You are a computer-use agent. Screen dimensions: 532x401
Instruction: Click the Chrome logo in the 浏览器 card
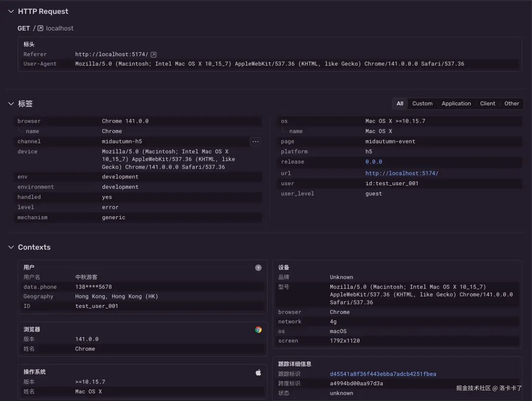click(x=258, y=330)
